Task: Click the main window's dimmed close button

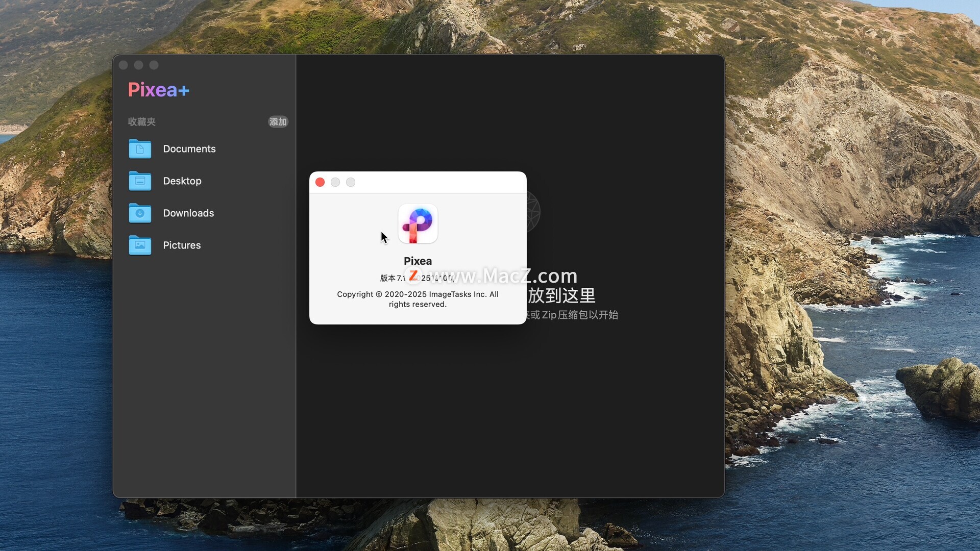Action: pos(123,65)
